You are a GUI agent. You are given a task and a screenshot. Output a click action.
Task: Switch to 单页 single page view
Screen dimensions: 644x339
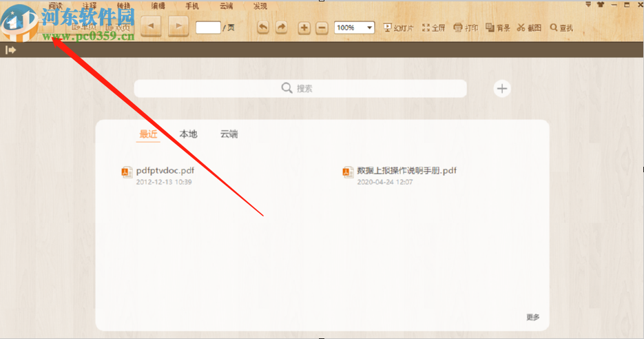click(x=84, y=27)
